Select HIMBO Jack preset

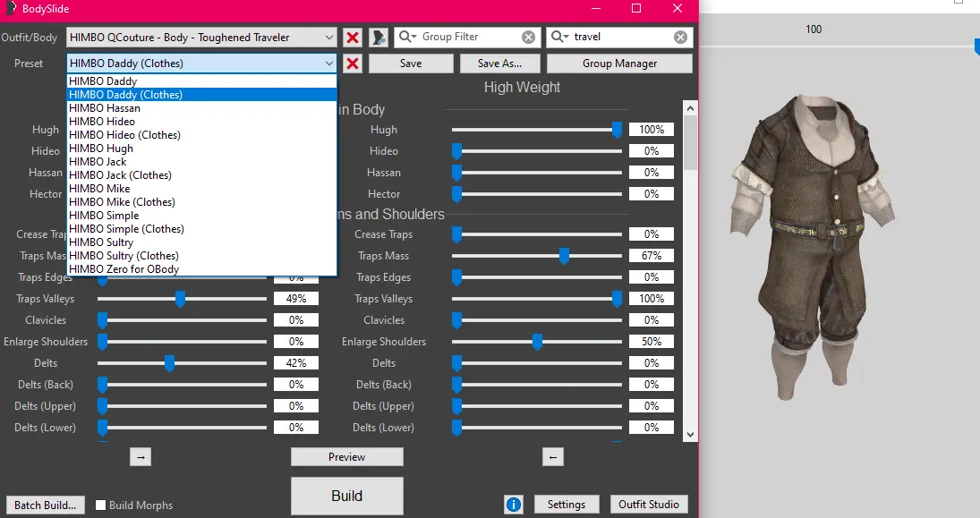tap(202, 162)
